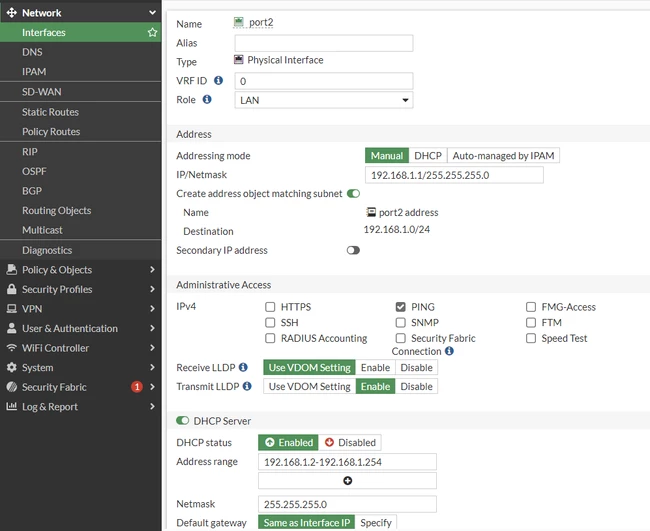Check the RADIUS Accounting checkbox
650x531 pixels.
270,338
